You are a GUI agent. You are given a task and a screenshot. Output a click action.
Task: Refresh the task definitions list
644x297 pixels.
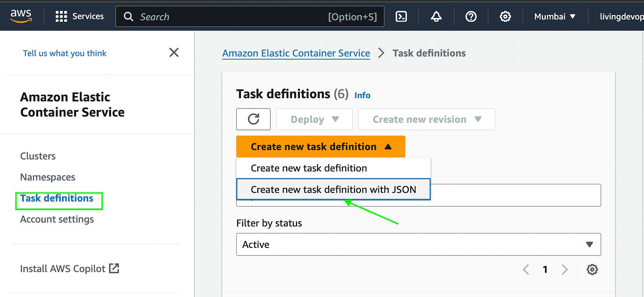(x=253, y=119)
